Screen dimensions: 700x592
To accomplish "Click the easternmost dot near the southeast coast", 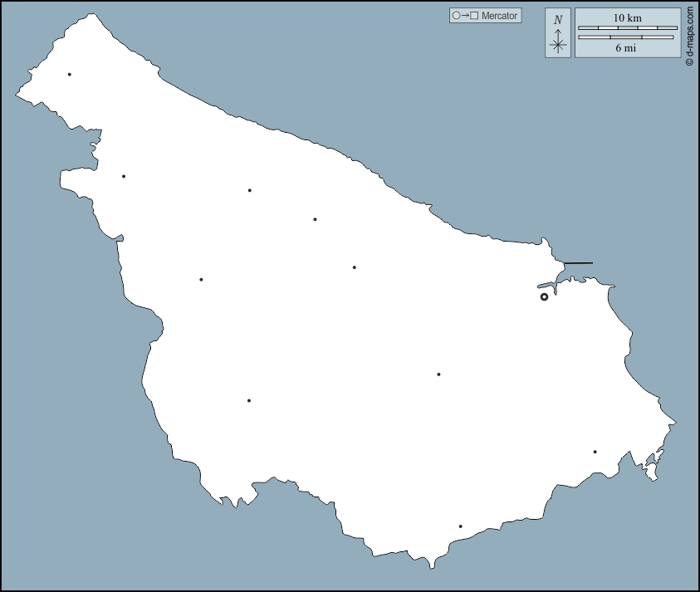I will tap(595, 453).
